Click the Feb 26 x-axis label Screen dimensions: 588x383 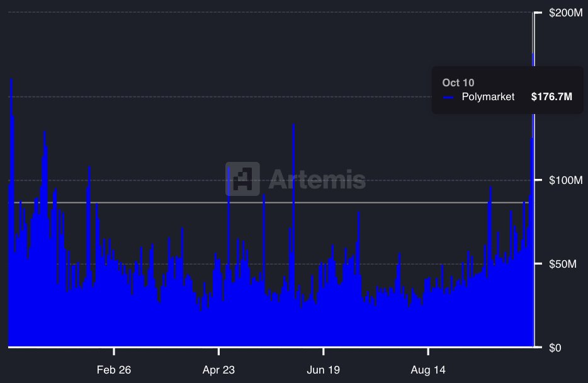point(113,370)
